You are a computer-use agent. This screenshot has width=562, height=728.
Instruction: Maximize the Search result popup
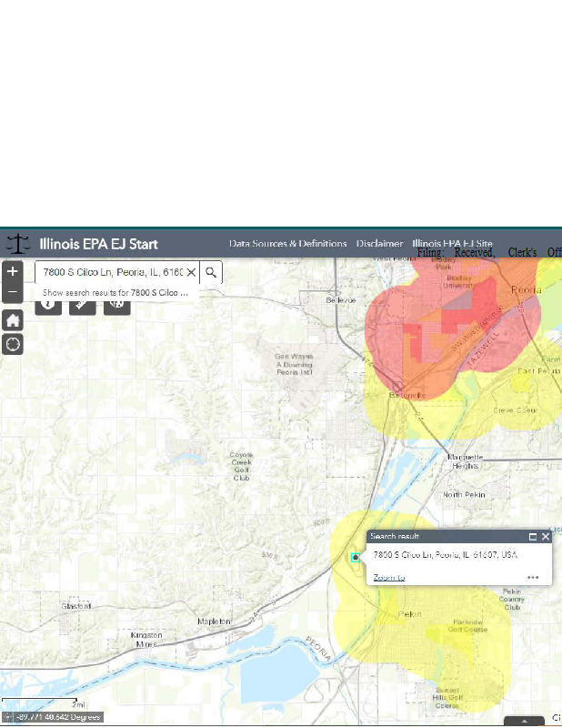533,537
